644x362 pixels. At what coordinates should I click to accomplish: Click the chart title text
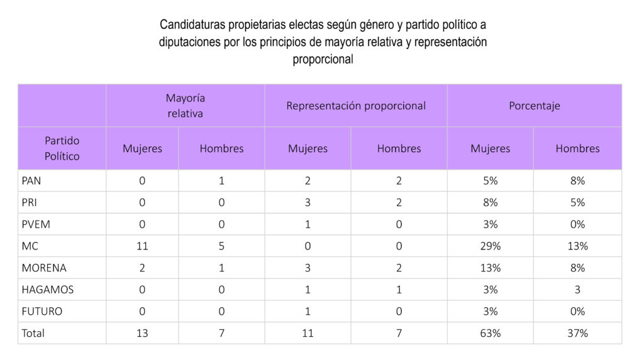pos(323,42)
